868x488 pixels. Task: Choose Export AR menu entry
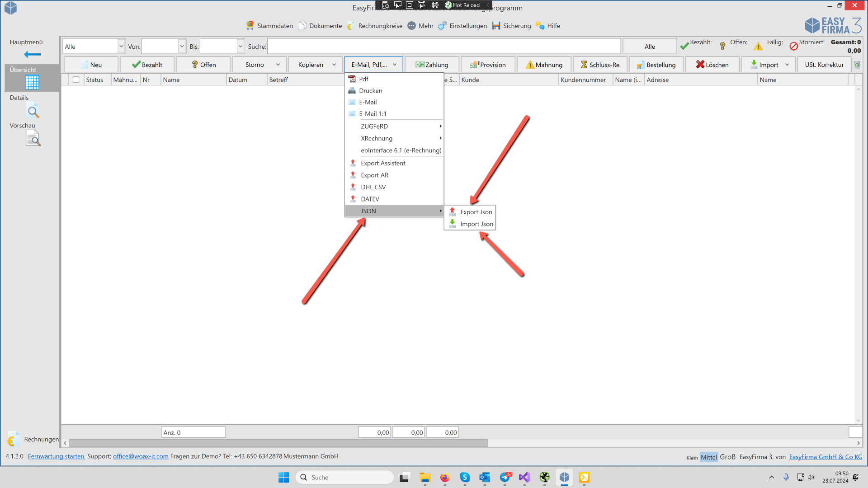[x=394, y=175]
